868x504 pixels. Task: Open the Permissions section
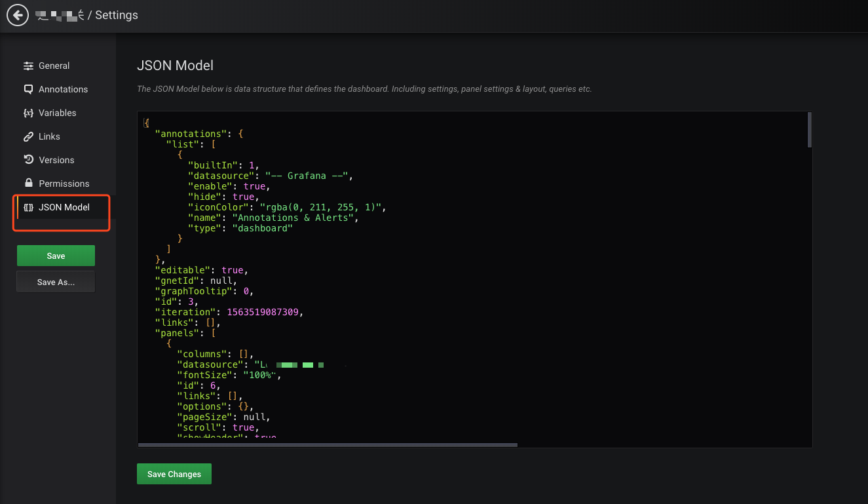pyautogui.click(x=64, y=184)
